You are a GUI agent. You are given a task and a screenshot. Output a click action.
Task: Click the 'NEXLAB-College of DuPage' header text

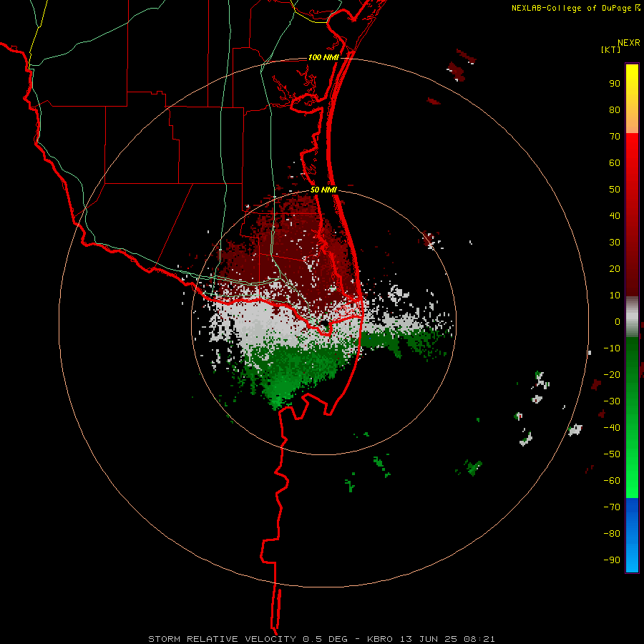[571, 8]
